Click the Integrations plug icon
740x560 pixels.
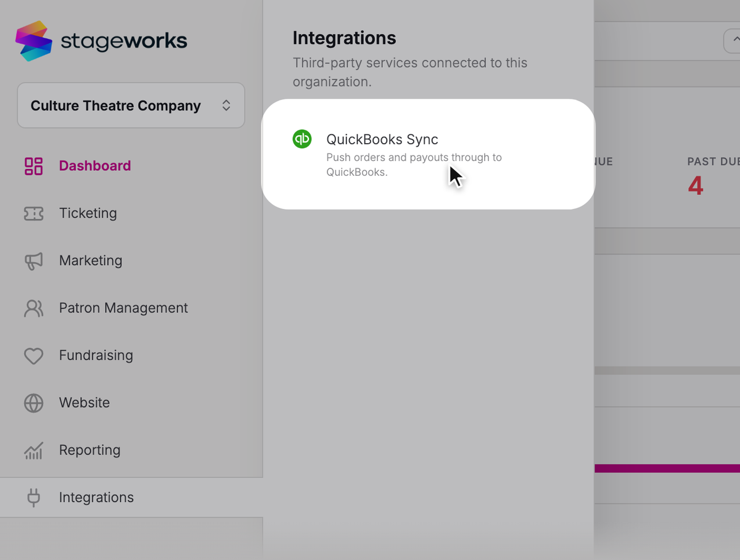click(33, 498)
